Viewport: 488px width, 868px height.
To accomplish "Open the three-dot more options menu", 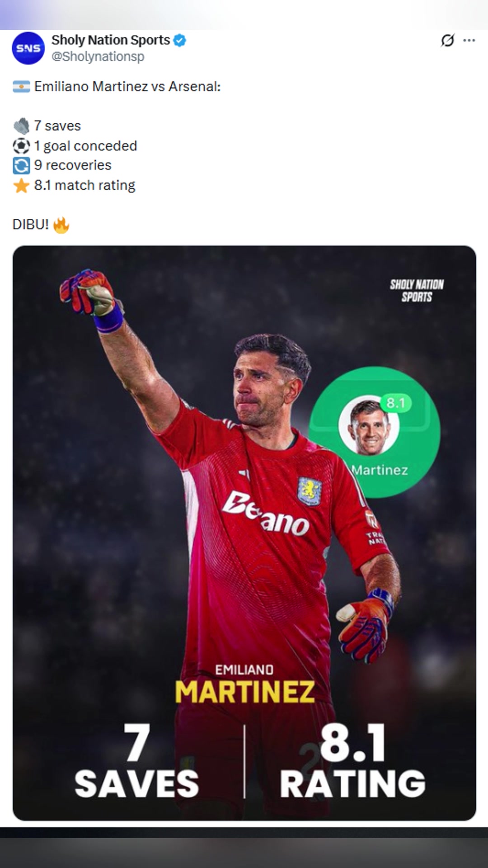I will click(x=469, y=41).
